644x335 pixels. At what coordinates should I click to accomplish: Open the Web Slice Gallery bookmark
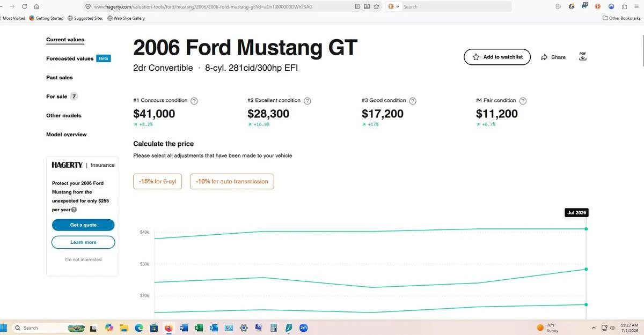[126, 18]
